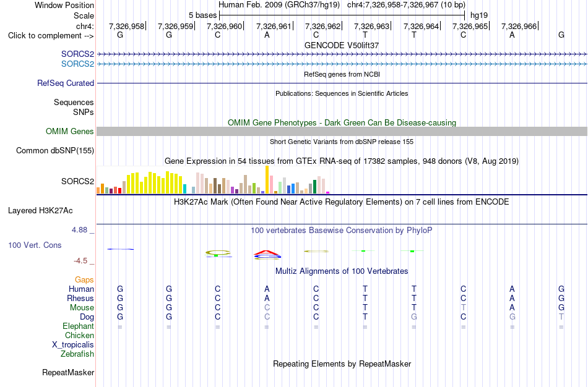Click the magenta bar ending GTEx chart
This screenshot has height=387, width=588.
click(328, 192)
